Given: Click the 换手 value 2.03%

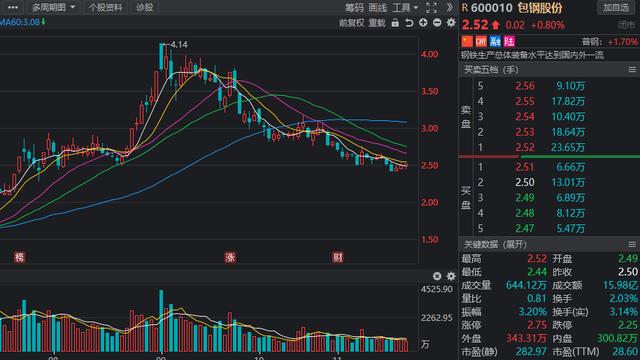Looking at the screenshot, I should (624, 299).
